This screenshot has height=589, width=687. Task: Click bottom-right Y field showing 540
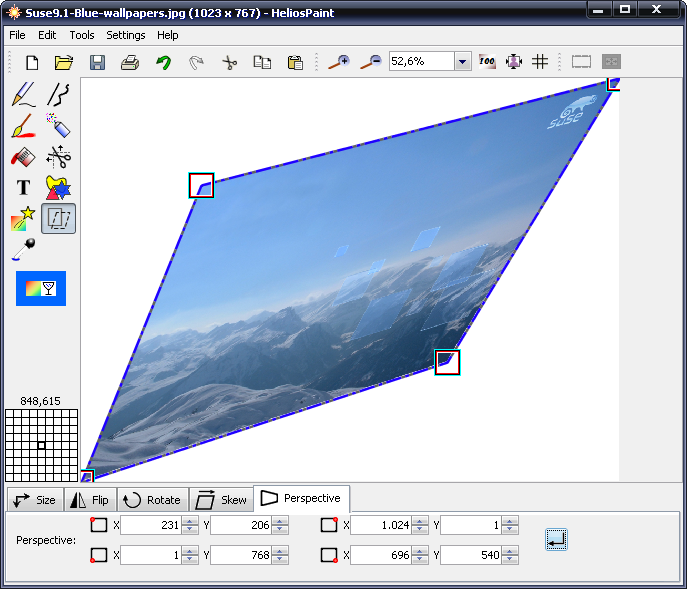(x=471, y=555)
